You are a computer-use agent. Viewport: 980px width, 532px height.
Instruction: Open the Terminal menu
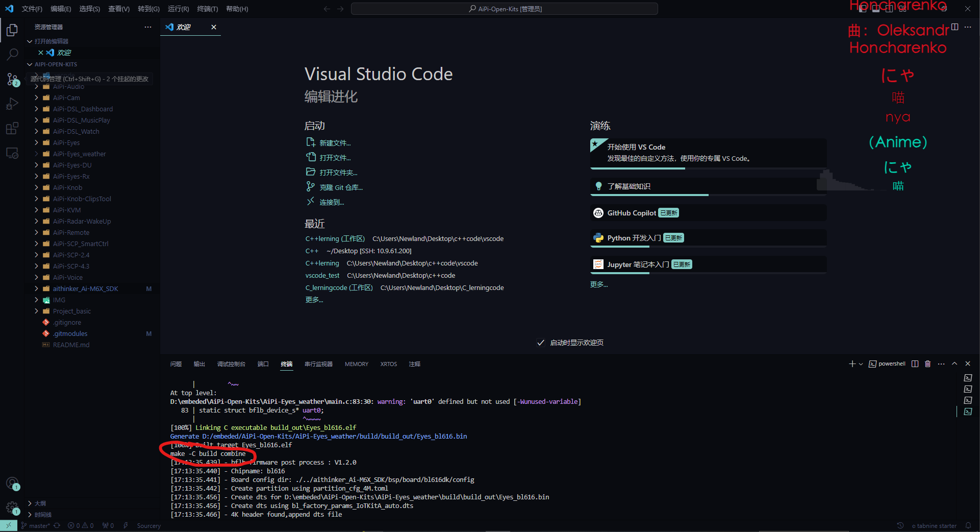point(208,9)
